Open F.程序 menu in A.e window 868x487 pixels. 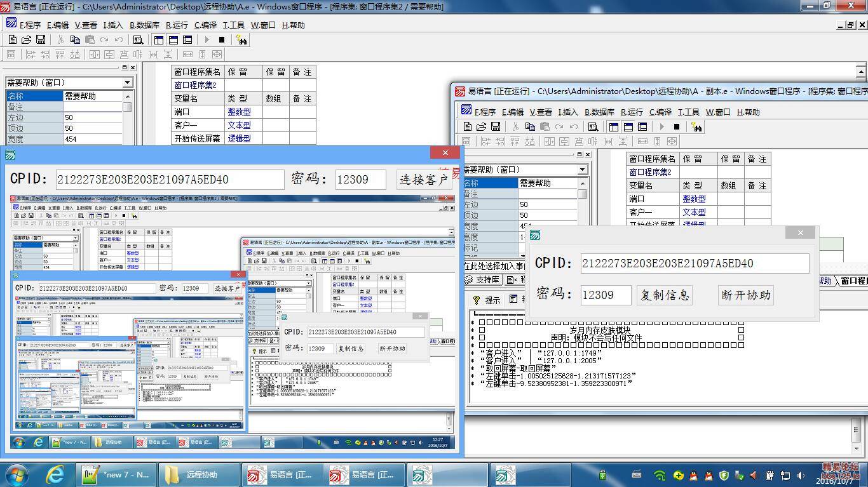tap(30, 25)
